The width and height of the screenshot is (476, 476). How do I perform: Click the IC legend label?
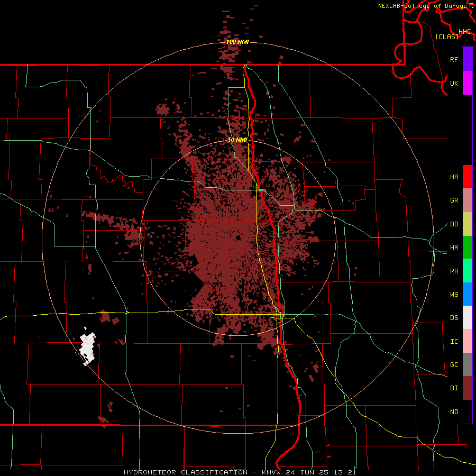point(454,342)
